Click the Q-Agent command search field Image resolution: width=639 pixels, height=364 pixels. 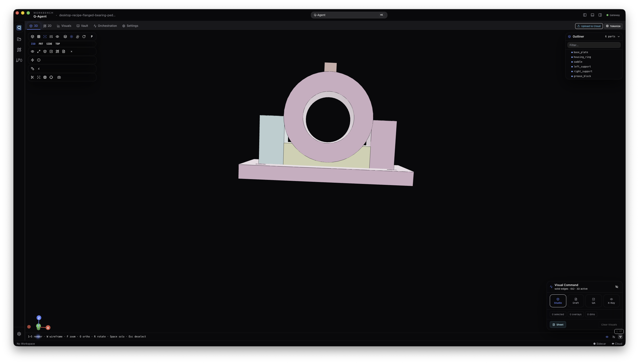point(349,15)
